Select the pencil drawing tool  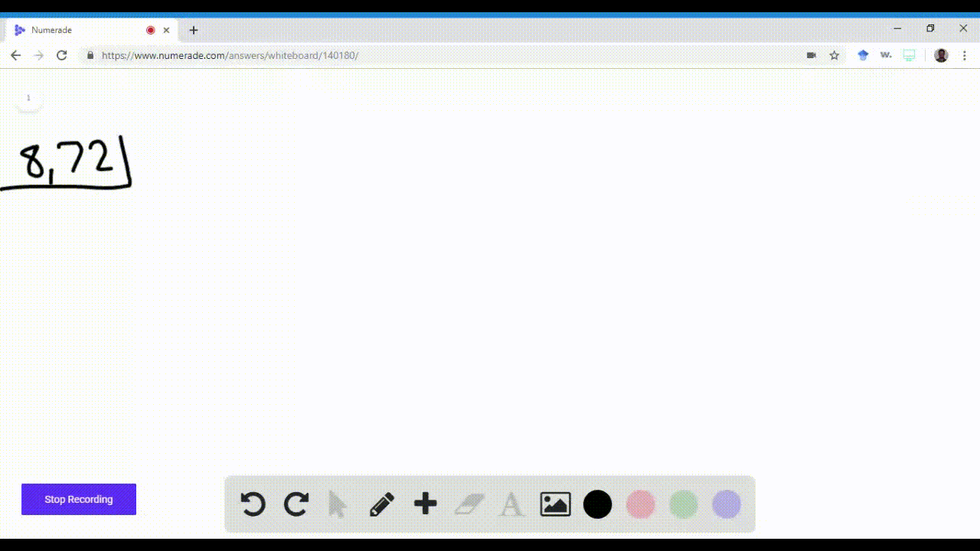382,504
